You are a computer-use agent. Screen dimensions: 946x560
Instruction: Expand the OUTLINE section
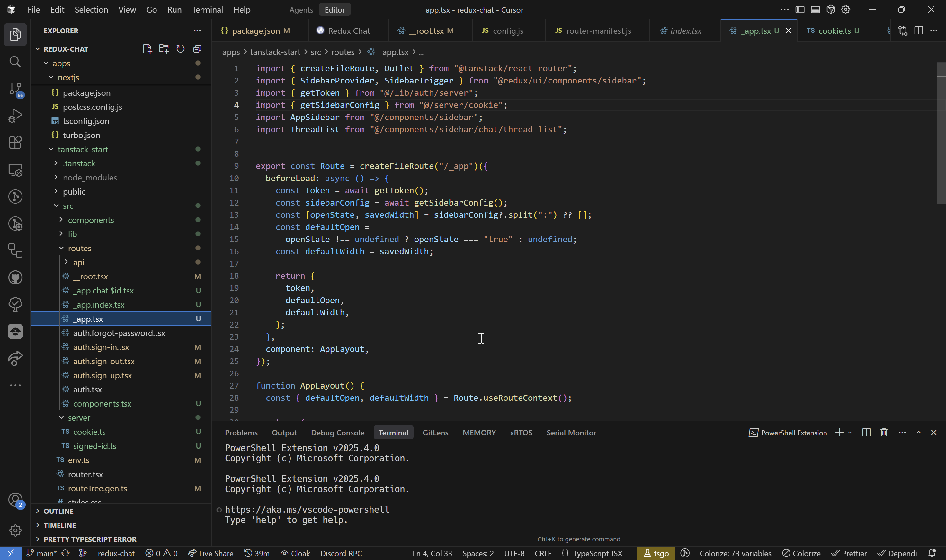tap(58, 511)
